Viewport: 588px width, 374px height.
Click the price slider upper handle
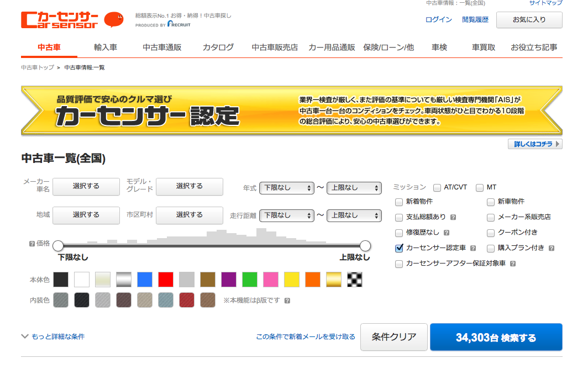point(365,246)
